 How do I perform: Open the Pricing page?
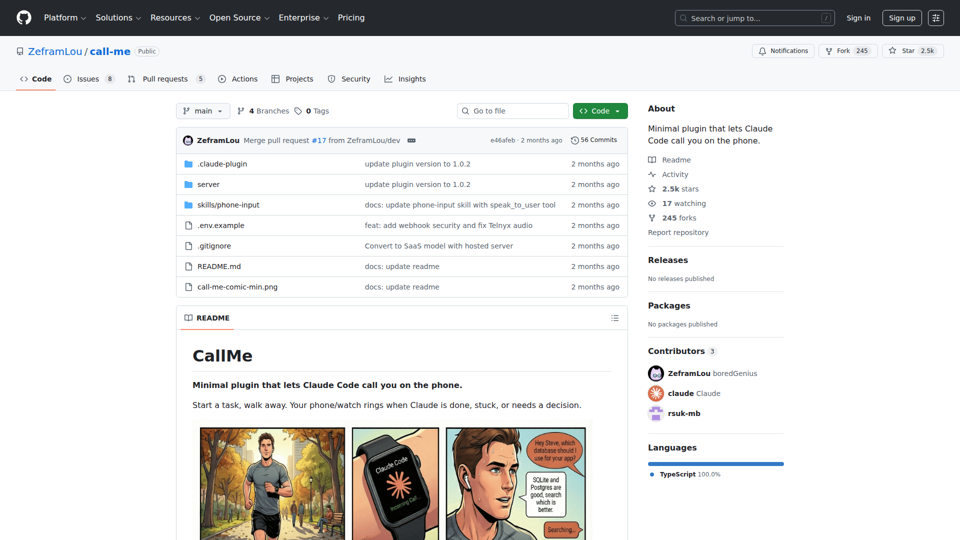[351, 18]
